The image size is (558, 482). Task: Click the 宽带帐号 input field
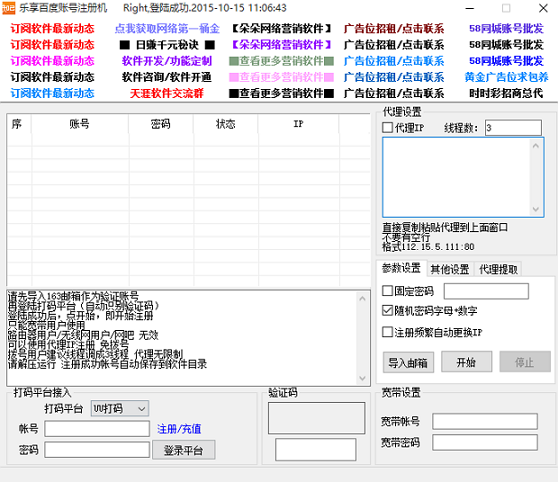pos(485,421)
